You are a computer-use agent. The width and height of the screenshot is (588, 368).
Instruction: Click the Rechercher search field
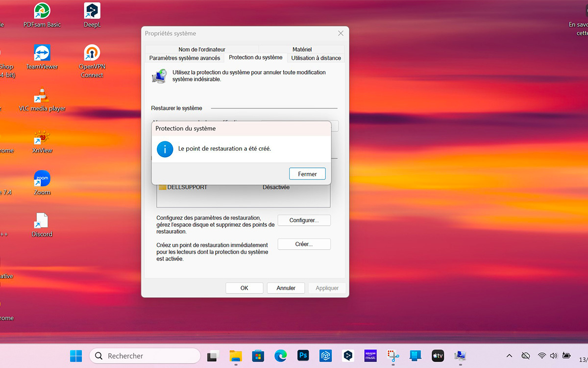click(x=145, y=355)
